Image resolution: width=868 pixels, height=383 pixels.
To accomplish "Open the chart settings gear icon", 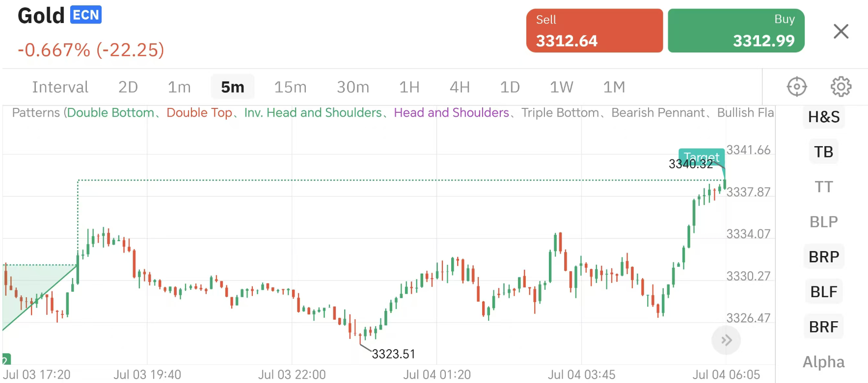I will (x=841, y=87).
